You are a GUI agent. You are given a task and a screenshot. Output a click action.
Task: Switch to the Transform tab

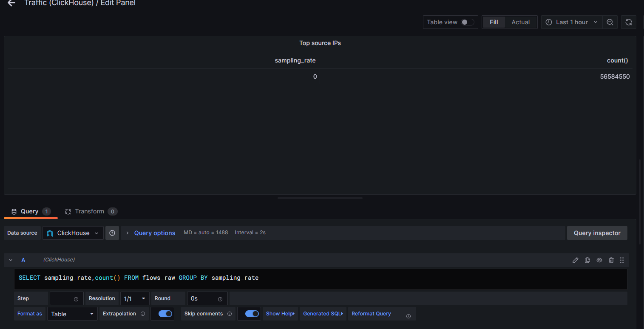(x=90, y=211)
